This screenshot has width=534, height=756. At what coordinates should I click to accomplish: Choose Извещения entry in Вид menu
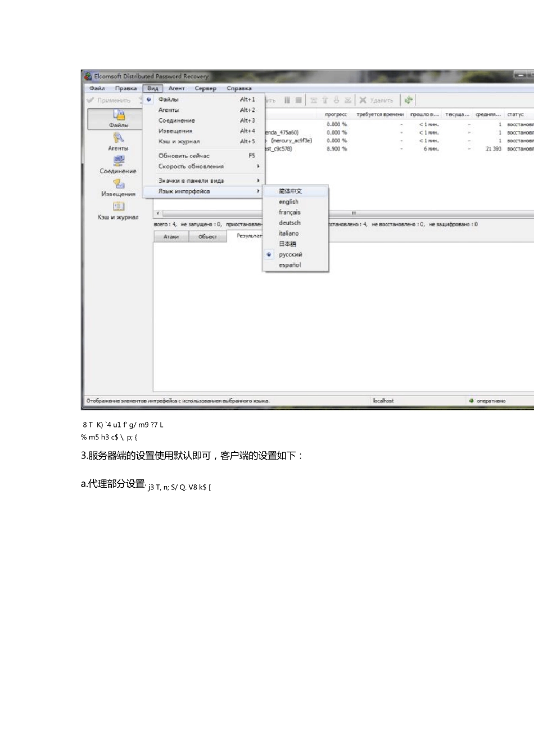tap(204, 131)
